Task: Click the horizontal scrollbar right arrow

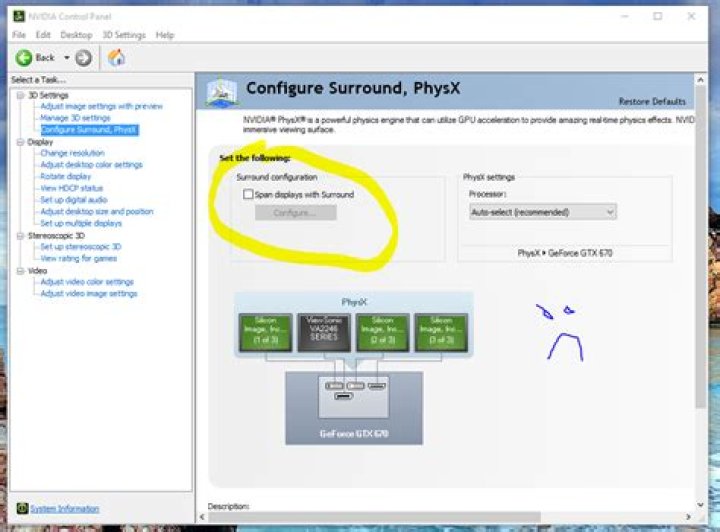Action: [x=688, y=517]
